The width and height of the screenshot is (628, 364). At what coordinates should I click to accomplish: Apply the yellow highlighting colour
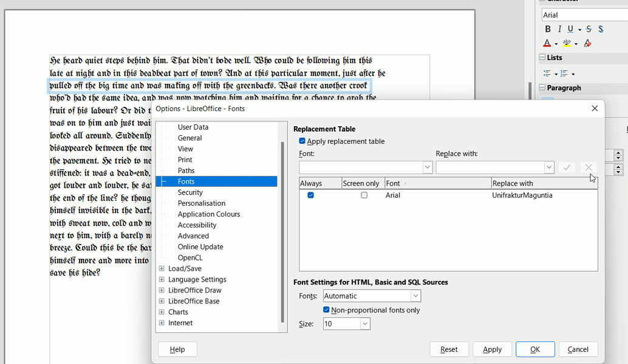567,43
